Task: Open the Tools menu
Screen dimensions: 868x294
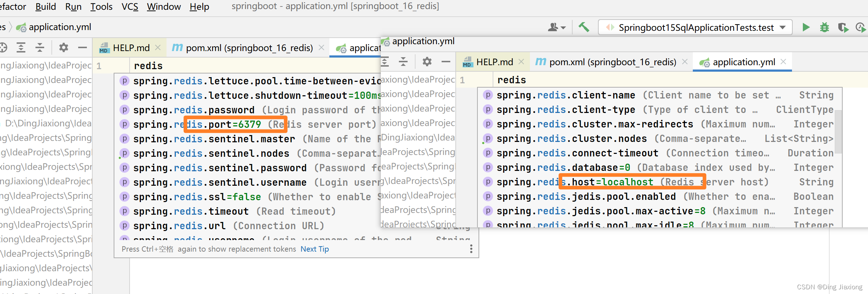Action: tap(101, 7)
